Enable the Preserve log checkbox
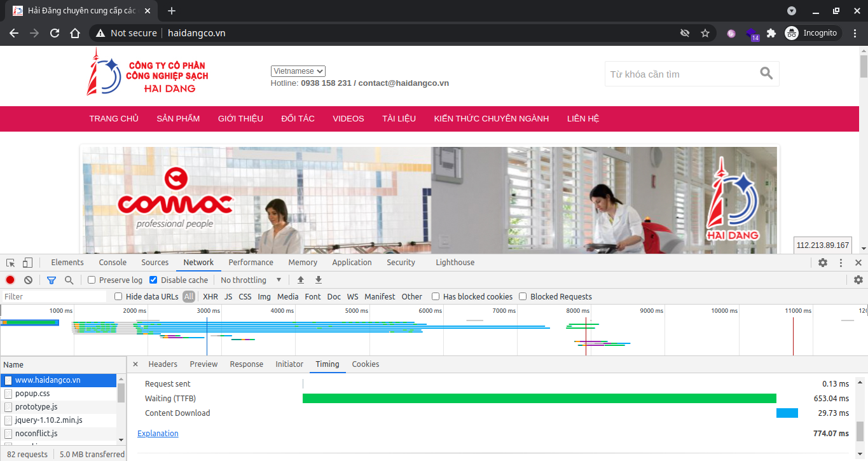The height and width of the screenshot is (461, 868). point(92,280)
